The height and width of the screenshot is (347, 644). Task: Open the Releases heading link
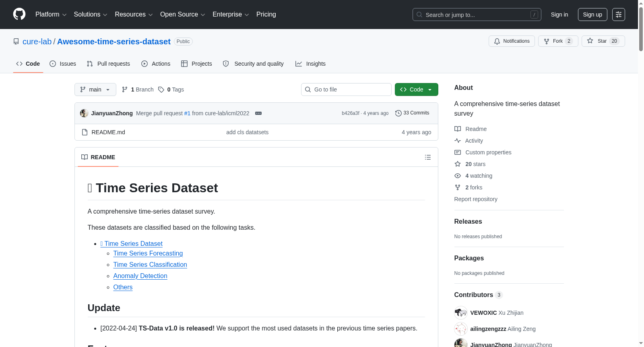468,221
